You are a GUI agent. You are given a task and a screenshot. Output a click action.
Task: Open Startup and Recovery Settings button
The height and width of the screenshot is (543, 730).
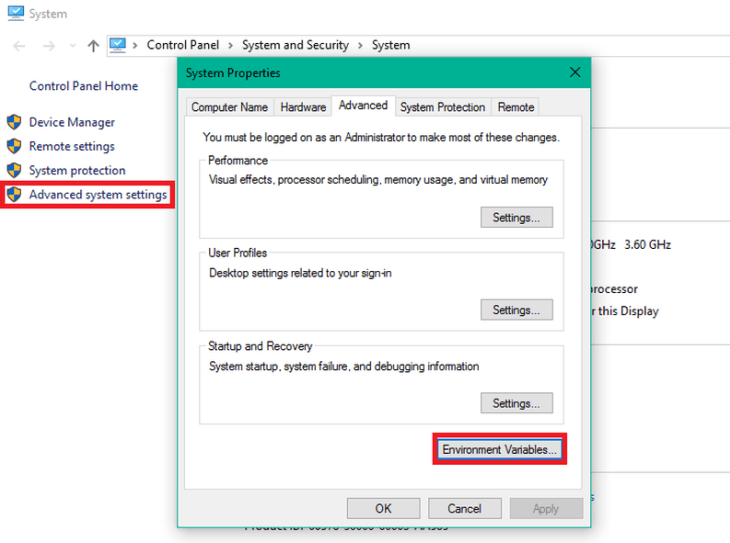pos(516,403)
